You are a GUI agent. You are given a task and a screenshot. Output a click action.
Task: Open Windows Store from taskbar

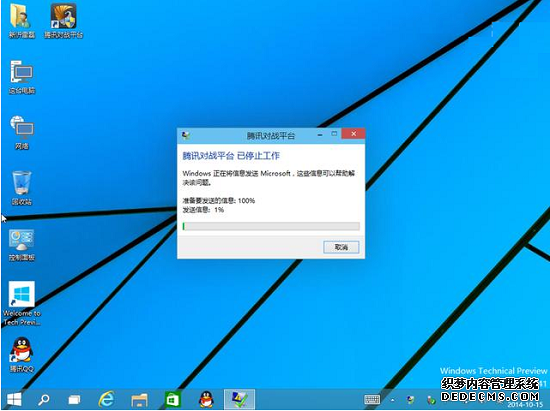click(x=173, y=399)
